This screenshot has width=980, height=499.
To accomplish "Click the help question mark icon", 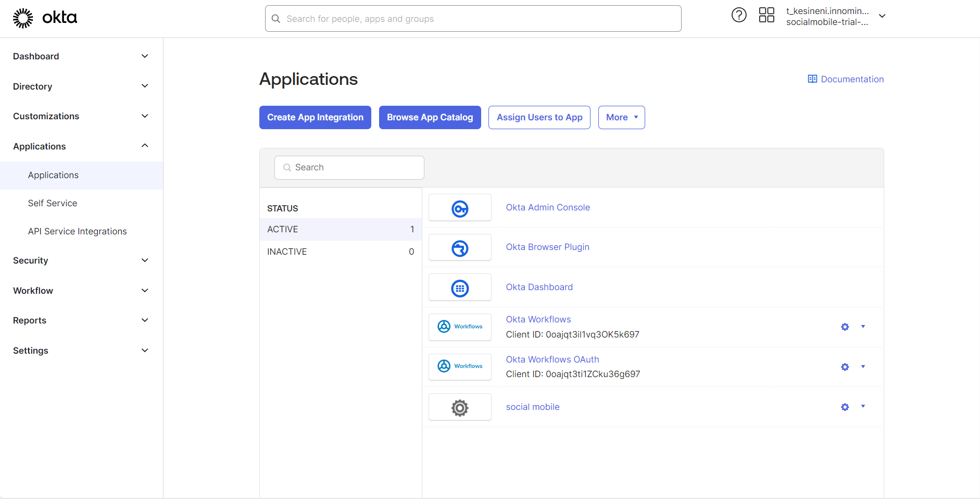I will (x=739, y=15).
